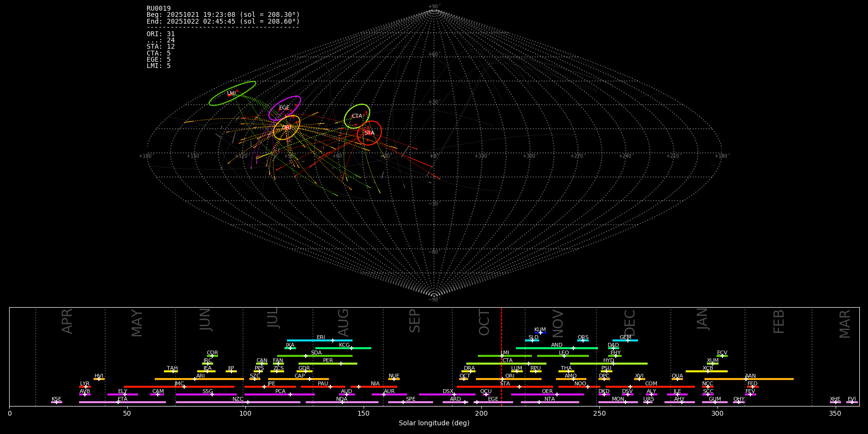868x434 pixels.
Task: Click the yellow XCB shower bar
Action: coord(706,371)
